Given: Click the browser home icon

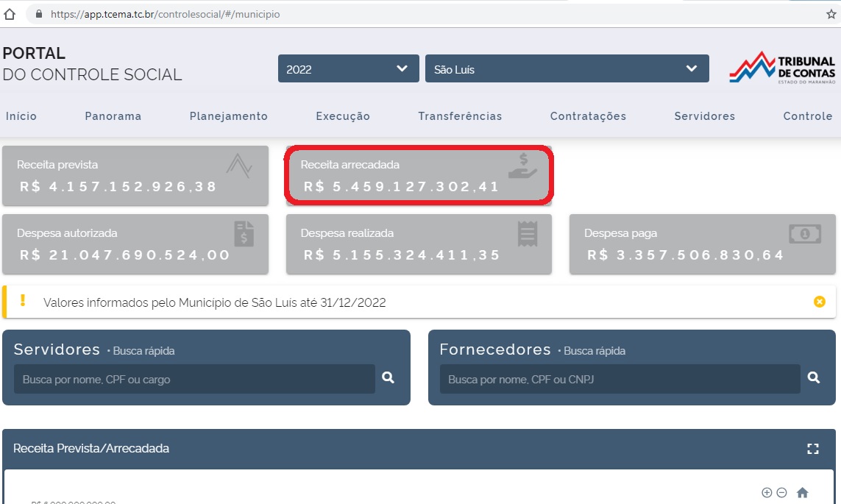Looking at the screenshot, I should 10,14.
